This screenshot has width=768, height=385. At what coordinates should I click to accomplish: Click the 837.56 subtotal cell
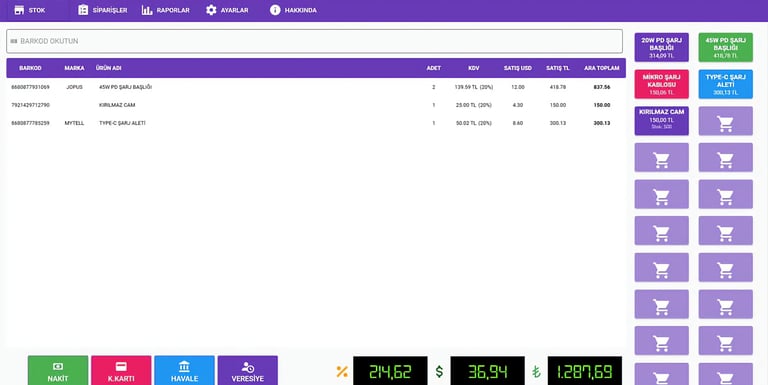[x=602, y=87]
